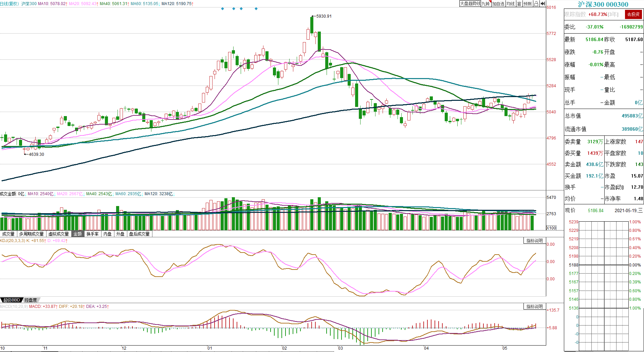Open KDJ(20,3,3,3) indicator parameters
The height and width of the screenshot is (352, 644).
click(13, 241)
